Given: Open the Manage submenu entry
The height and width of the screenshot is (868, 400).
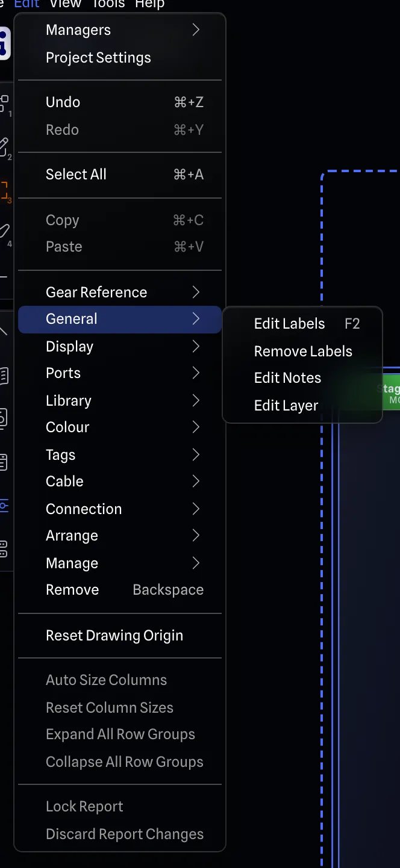Looking at the screenshot, I should click(120, 563).
